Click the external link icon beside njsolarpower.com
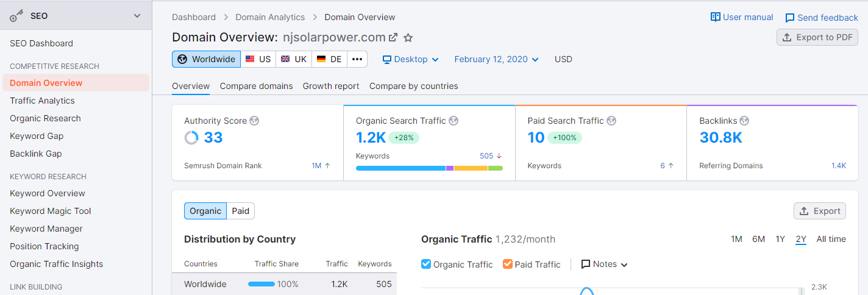868x295 pixels. 393,37
